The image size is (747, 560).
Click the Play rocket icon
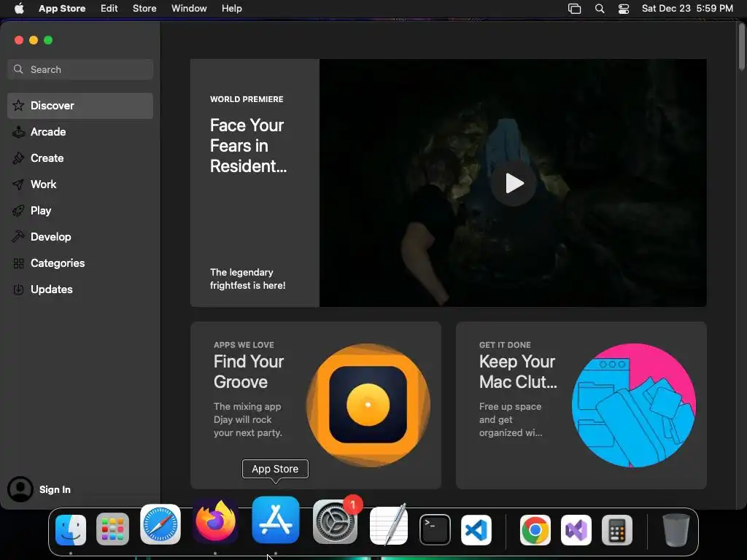click(x=18, y=211)
